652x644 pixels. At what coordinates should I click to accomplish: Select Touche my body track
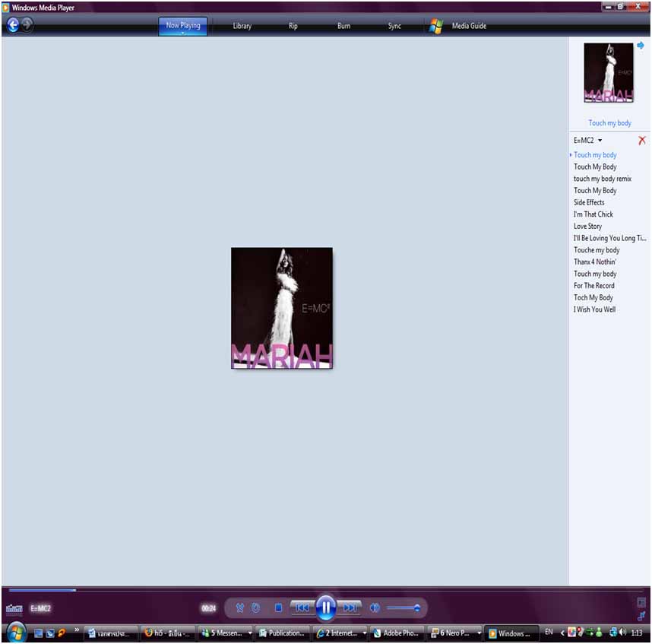coord(597,250)
